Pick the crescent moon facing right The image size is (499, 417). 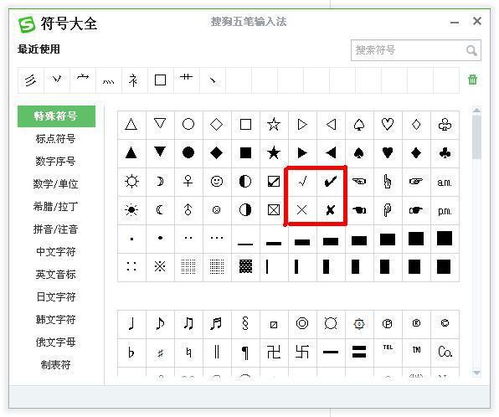pyautogui.click(x=160, y=182)
